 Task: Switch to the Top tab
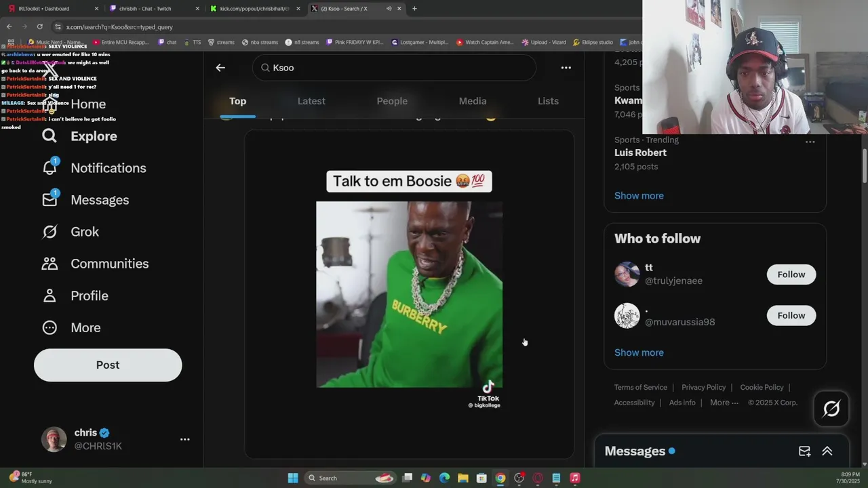(x=237, y=101)
